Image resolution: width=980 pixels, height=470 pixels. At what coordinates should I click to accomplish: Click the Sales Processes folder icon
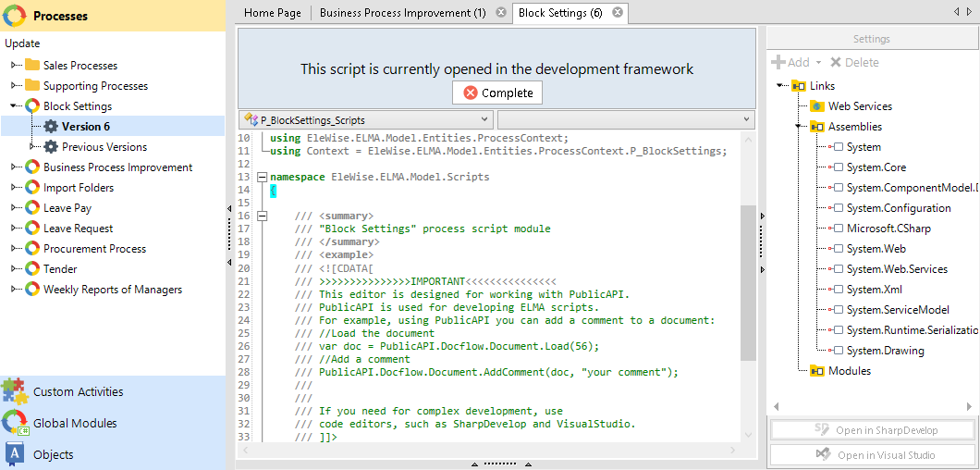click(32, 66)
